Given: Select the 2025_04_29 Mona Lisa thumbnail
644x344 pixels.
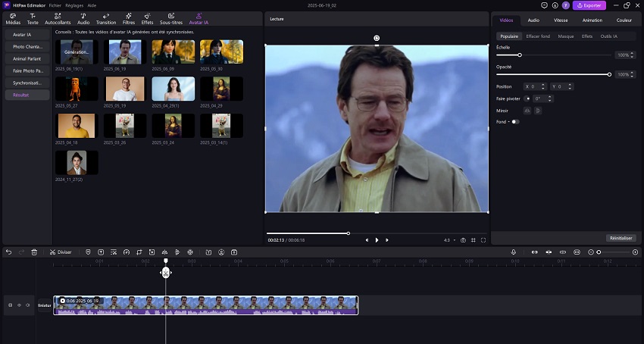Looking at the screenshot, I should click(221, 89).
